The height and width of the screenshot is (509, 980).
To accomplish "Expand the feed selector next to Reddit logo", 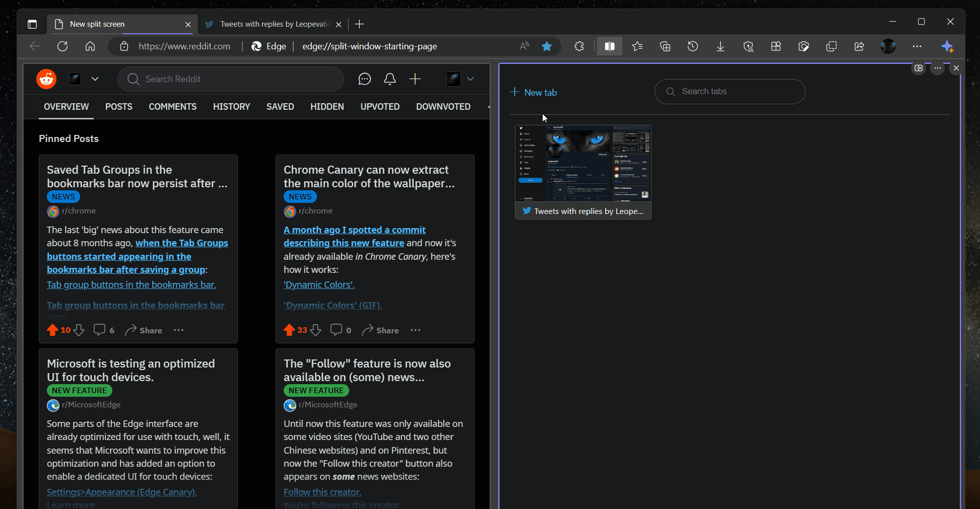I will click(95, 79).
